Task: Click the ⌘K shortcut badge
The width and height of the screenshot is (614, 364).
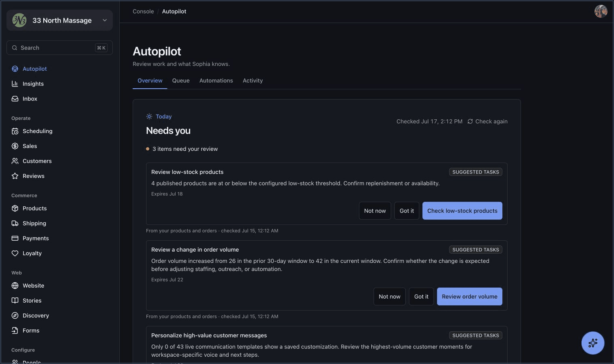Action: coord(101,48)
